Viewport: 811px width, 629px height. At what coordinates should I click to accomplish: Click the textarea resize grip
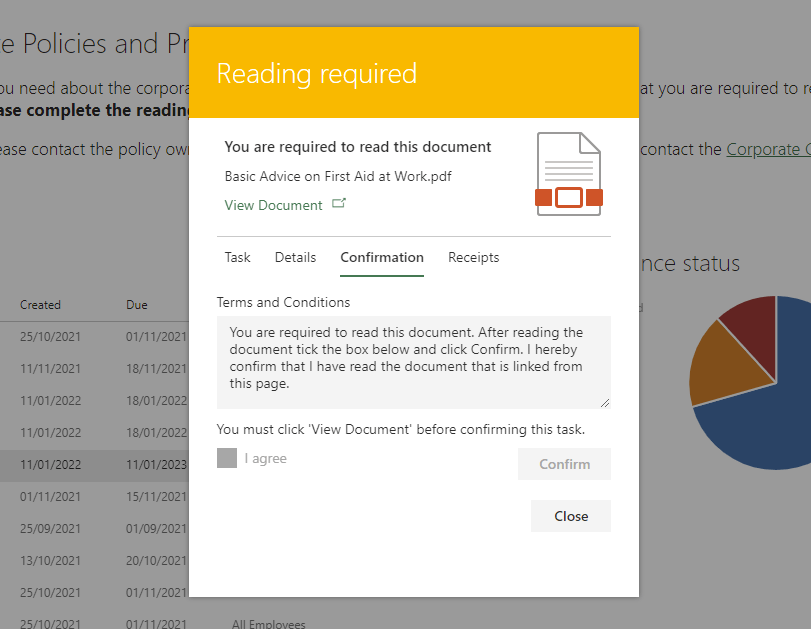pos(605,403)
